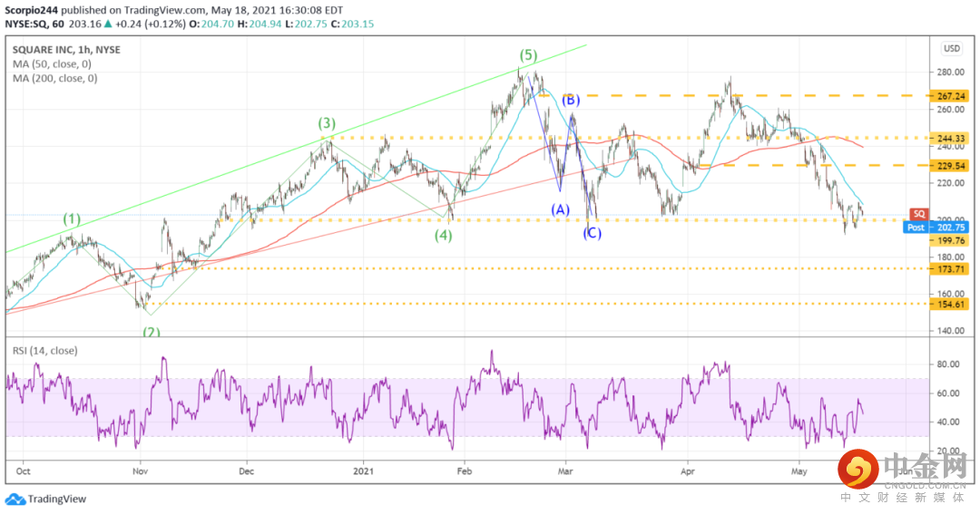980x514 pixels.
Task: Click the 244.33 price label
Action: (x=951, y=138)
